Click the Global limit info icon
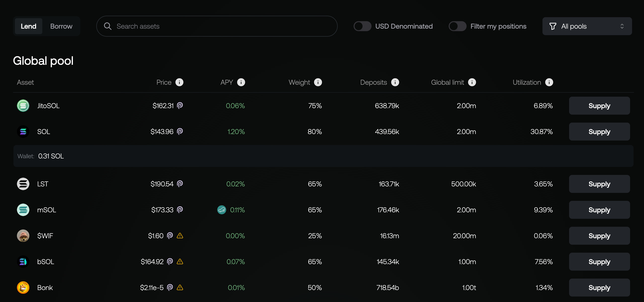Screen dimensions: 644x302 coord(472,82)
